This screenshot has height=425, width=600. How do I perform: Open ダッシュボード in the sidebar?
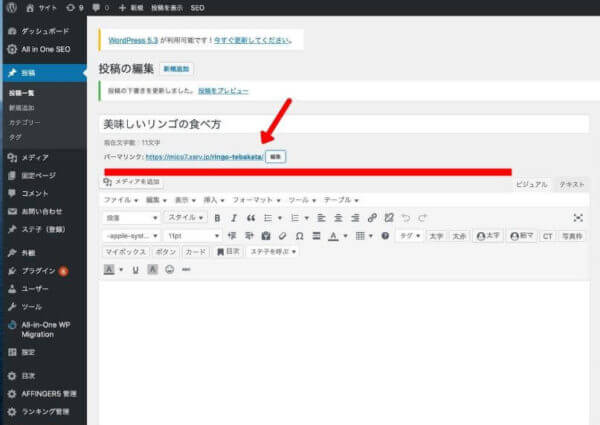coord(44,31)
